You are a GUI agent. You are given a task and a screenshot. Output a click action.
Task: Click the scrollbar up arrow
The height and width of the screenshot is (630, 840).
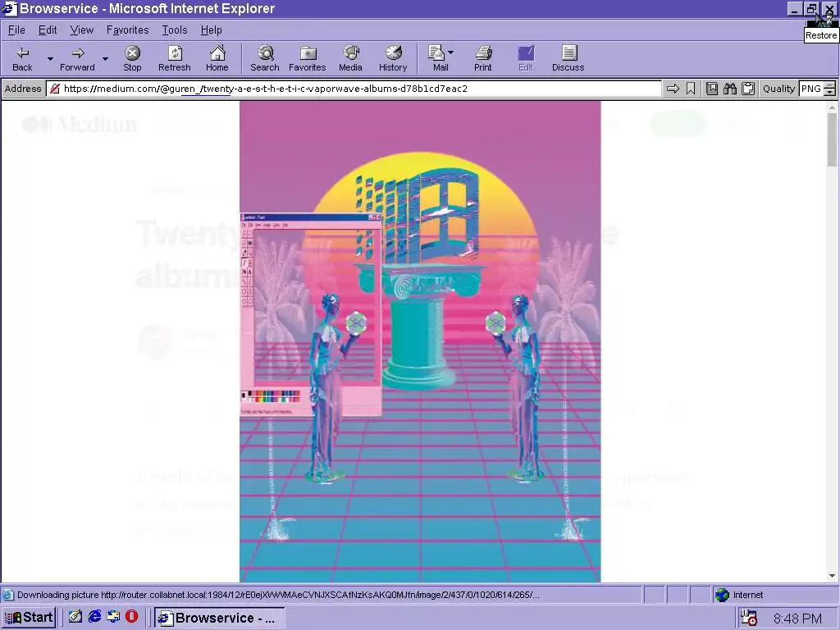coord(832,107)
